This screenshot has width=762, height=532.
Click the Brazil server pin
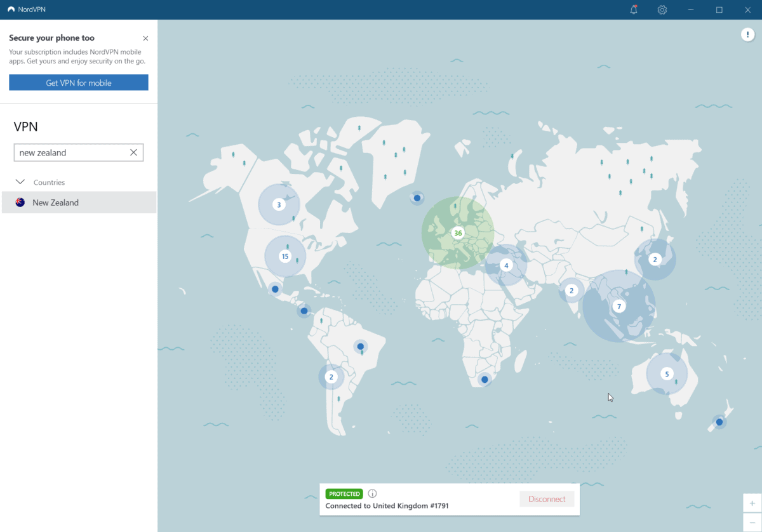[x=360, y=347]
